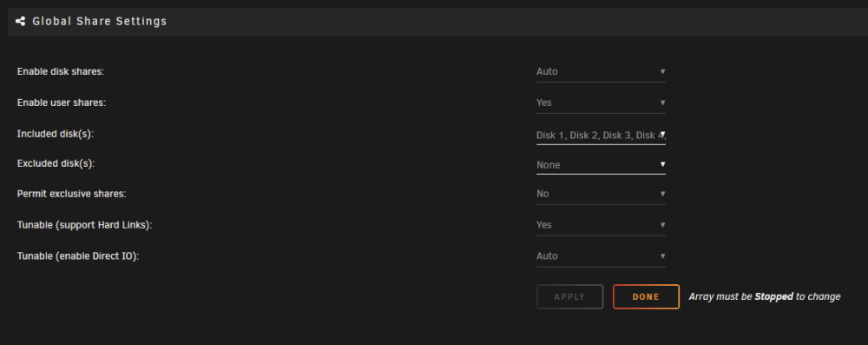Click the 'None' value in Excluded disks field

[x=548, y=165]
